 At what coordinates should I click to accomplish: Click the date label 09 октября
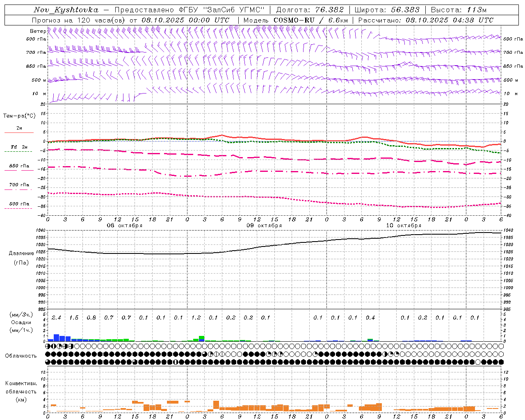(264, 226)
